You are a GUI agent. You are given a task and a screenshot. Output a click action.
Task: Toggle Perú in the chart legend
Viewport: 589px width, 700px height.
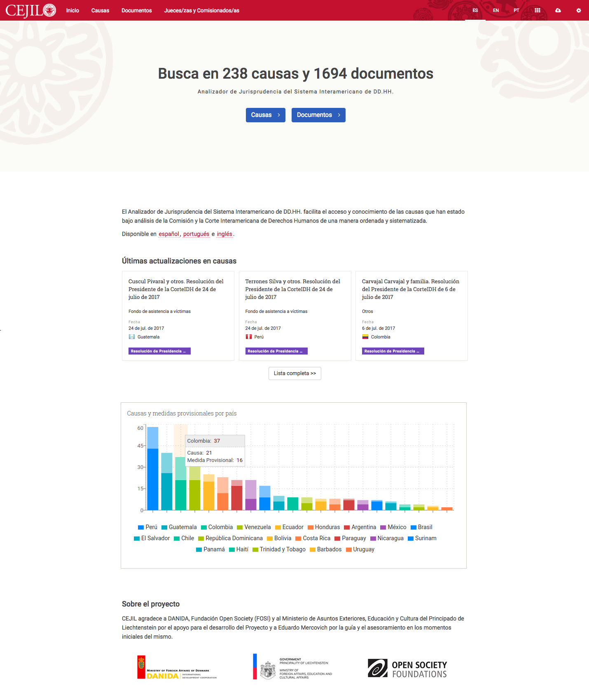pyautogui.click(x=148, y=527)
